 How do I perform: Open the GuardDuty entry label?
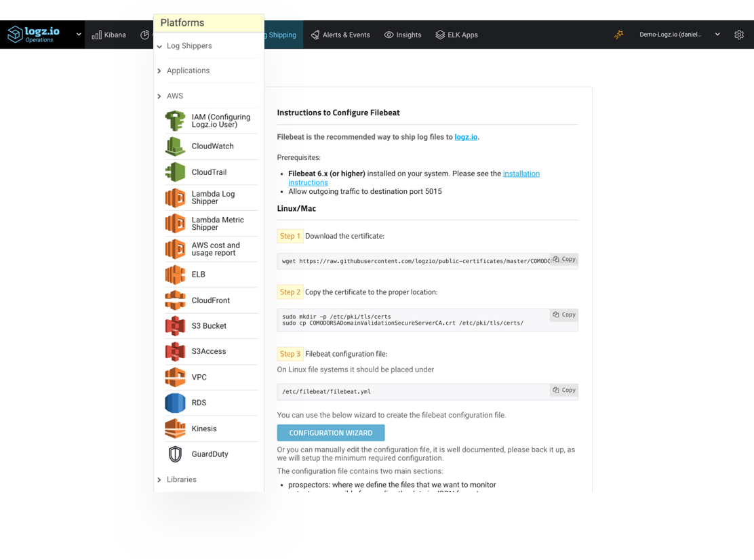pyautogui.click(x=210, y=454)
